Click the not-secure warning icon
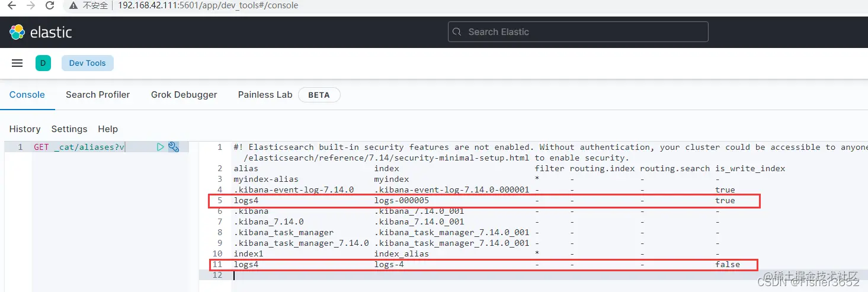The height and width of the screenshot is (292, 868). (73, 5)
